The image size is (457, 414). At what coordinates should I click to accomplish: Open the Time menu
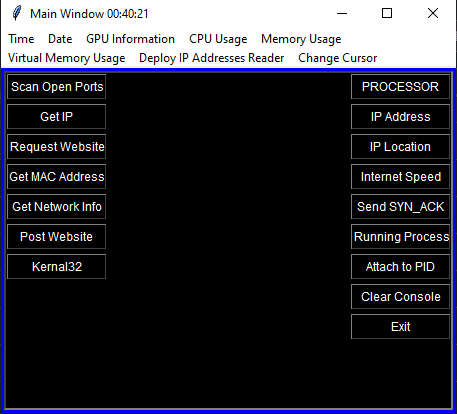21,39
